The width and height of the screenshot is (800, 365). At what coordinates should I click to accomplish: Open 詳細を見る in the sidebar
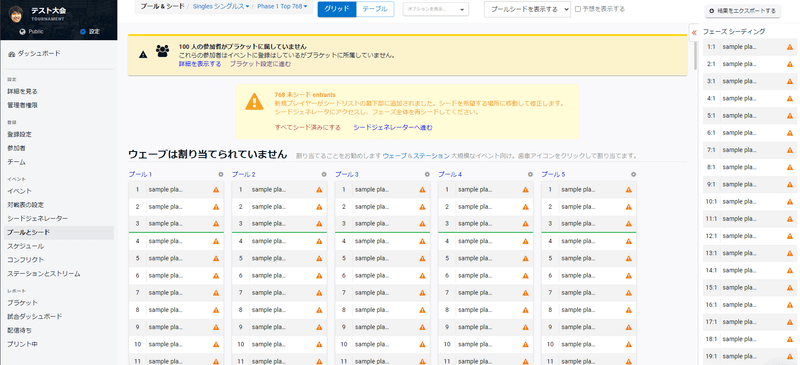point(22,91)
